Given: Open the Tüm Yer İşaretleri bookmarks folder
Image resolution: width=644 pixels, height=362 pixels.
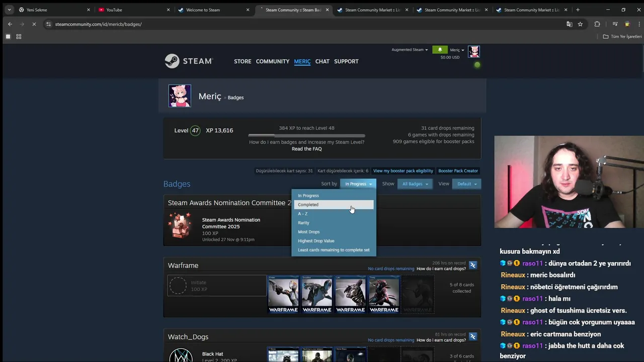Looking at the screenshot, I should pos(622,37).
